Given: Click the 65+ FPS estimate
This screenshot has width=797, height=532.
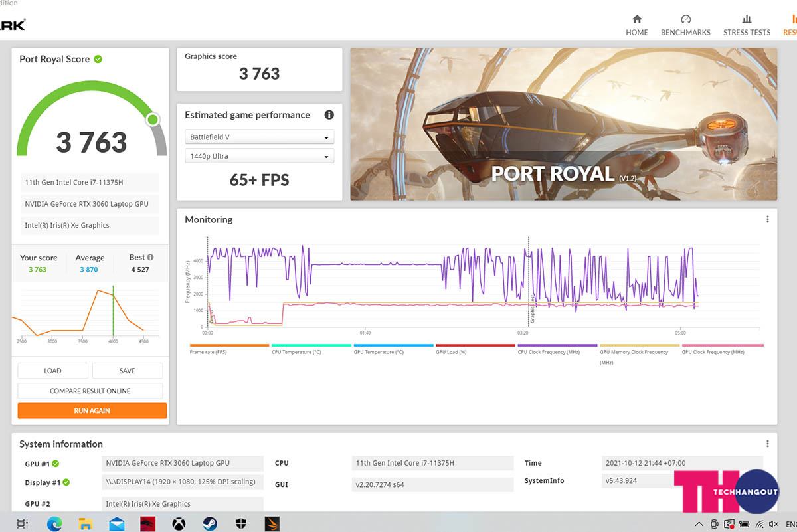Looking at the screenshot, I should [259, 180].
